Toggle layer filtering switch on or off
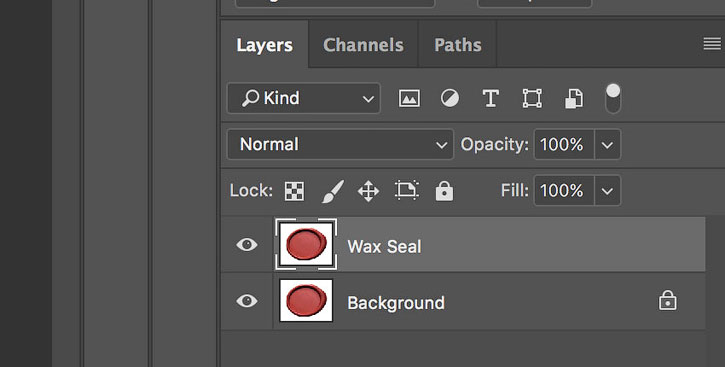Screen dimensions: 725x367 613,98
